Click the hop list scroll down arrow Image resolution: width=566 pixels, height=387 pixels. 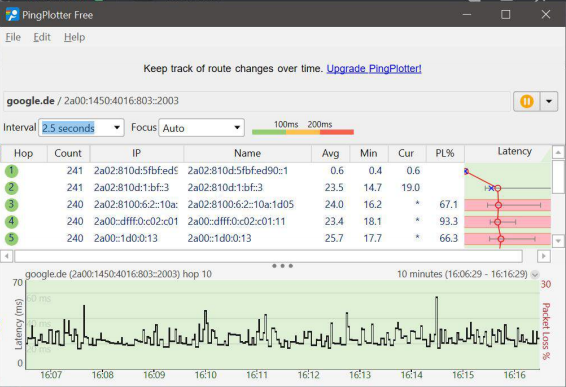point(558,241)
